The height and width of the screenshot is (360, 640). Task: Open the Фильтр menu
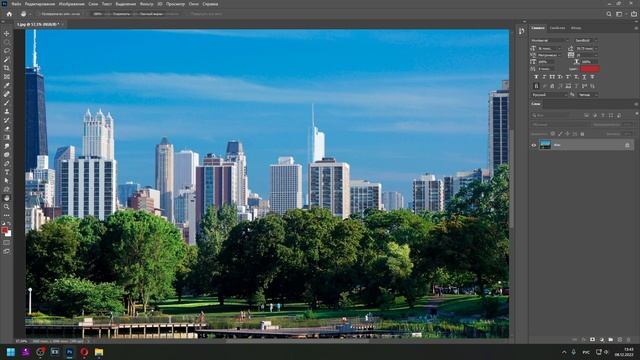click(146, 4)
